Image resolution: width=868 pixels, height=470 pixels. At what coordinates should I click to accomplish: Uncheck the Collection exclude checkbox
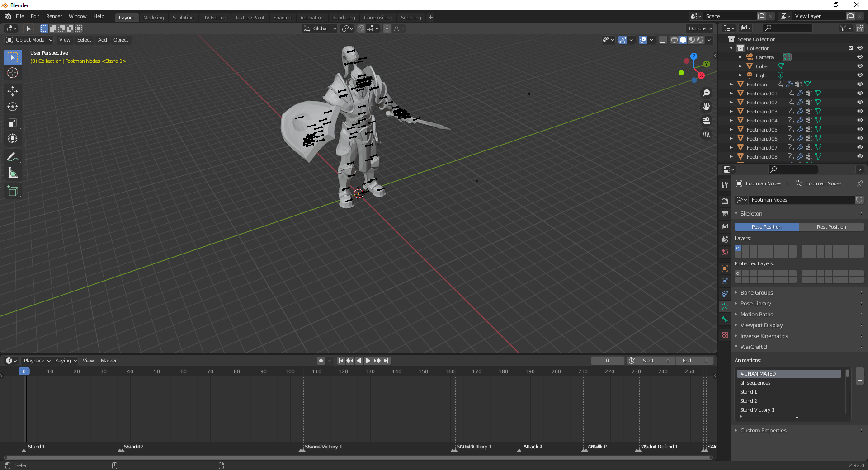point(851,48)
